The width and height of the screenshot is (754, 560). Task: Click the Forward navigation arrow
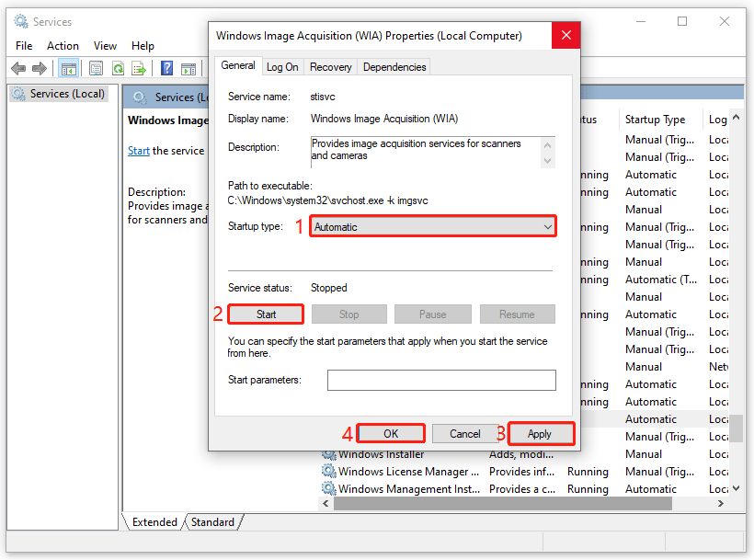[x=39, y=68]
